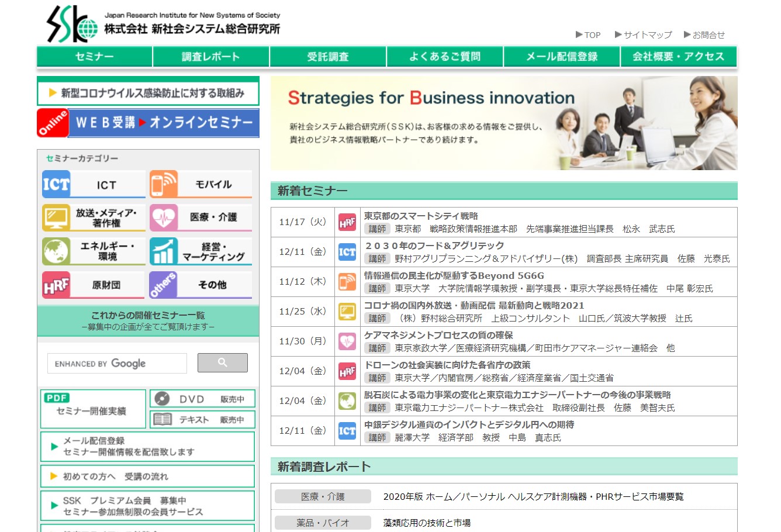Open メール配信登録 sidebar box
Image resolution: width=781 pixels, height=532 pixels.
tap(148, 447)
